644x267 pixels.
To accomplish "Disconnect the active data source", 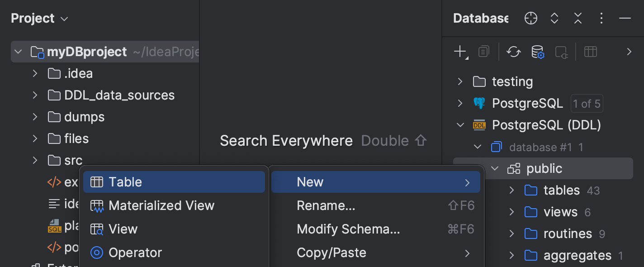I will [561, 52].
